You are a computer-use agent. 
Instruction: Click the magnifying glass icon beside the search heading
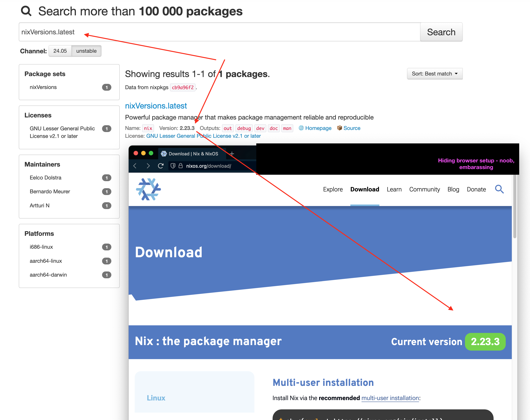(26, 11)
